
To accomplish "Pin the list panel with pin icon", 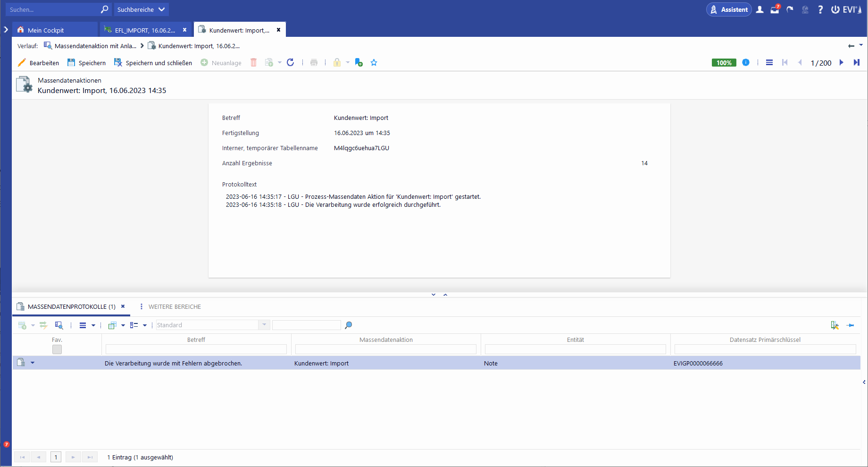I will point(850,325).
